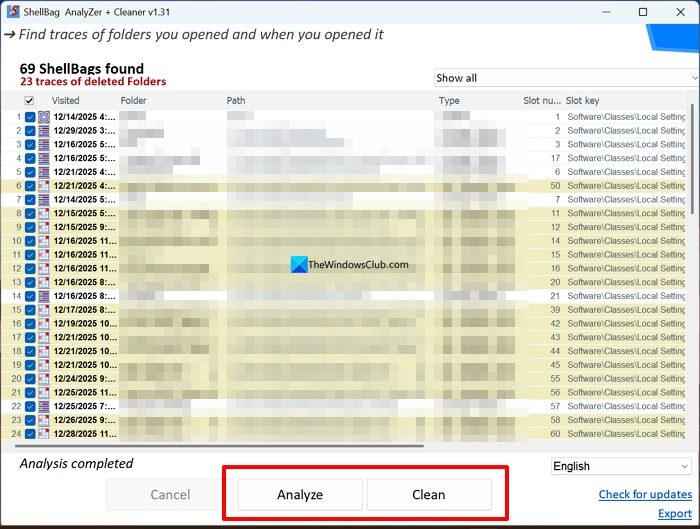Click visited date 12/24/2025 9:... in row 20
This screenshot has height=529, width=700.
pyautogui.click(x=84, y=379)
